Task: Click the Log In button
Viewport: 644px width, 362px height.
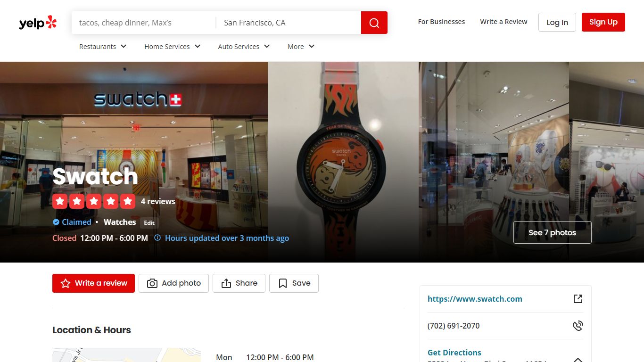Action: [x=557, y=22]
